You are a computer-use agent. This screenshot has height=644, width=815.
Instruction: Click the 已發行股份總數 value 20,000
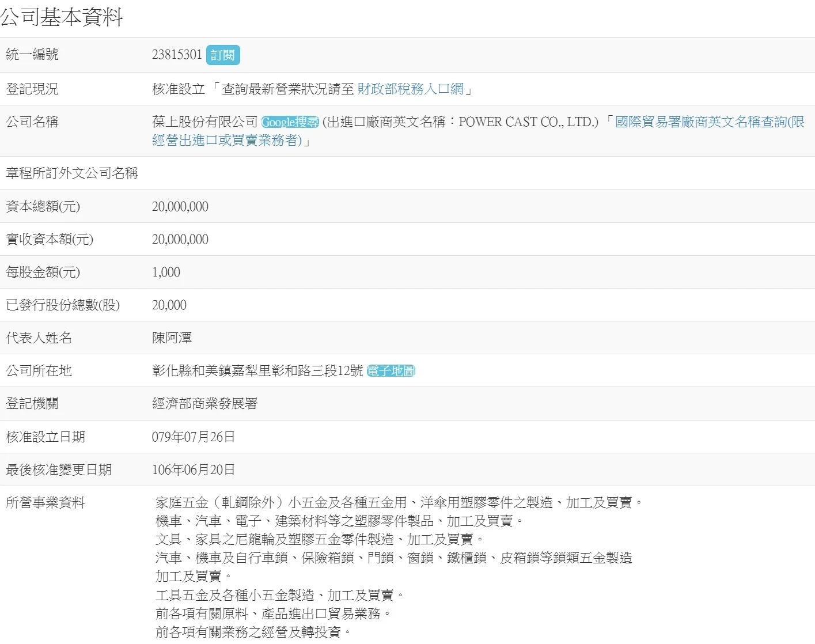169,305
